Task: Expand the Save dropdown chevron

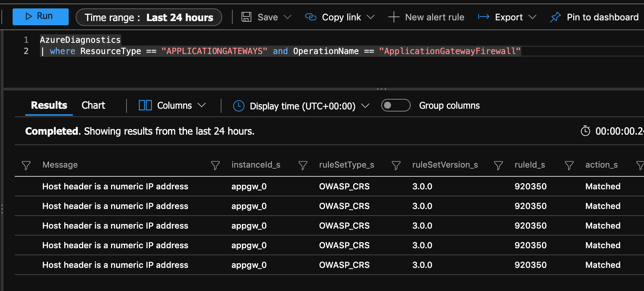Action: click(288, 17)
